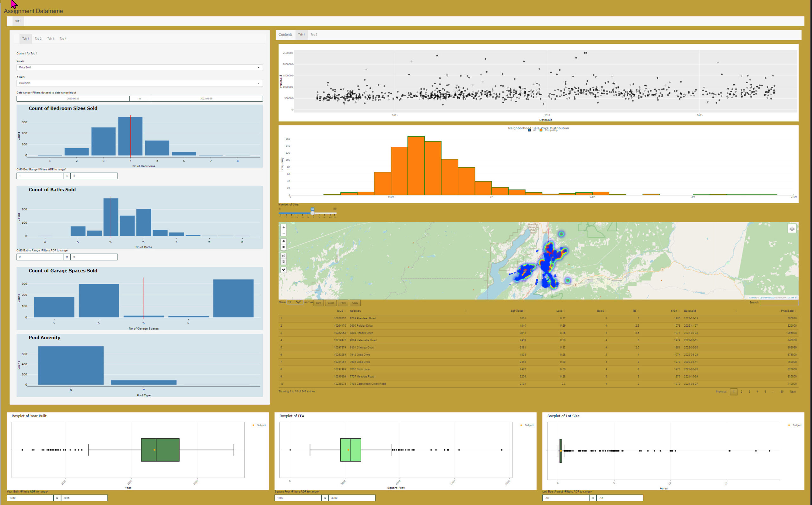Select the delete layers trash icon on the map
812x505 pixels.
point(284,262)
